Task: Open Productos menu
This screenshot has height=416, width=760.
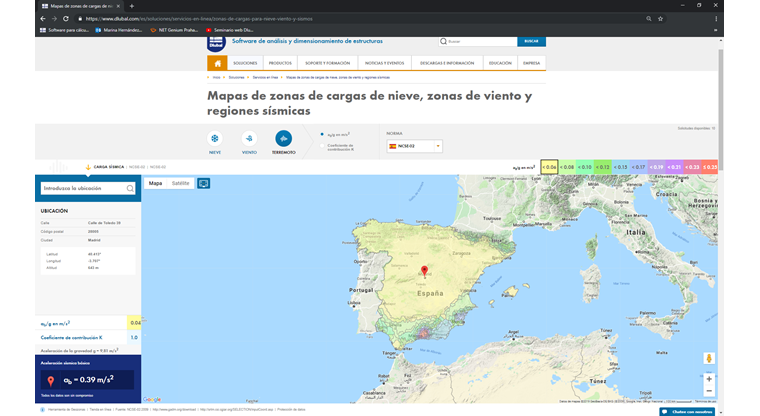Action: point(280,63)
